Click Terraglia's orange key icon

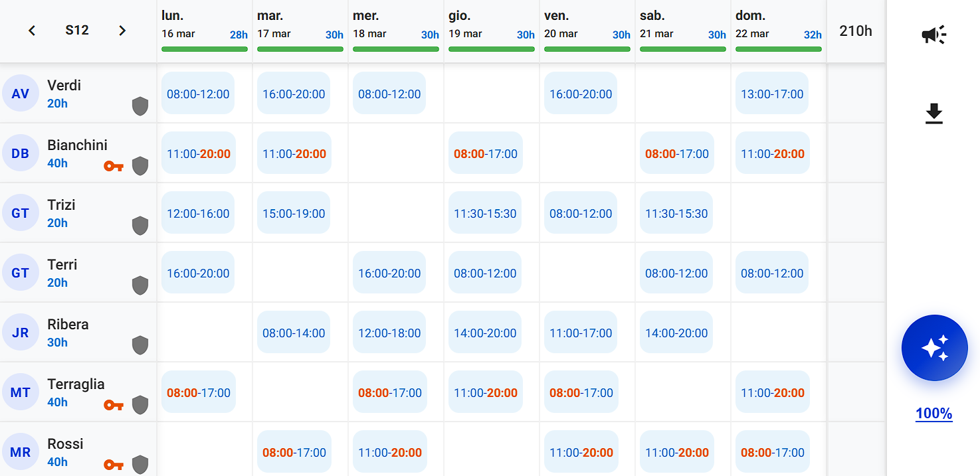point(114,405)
